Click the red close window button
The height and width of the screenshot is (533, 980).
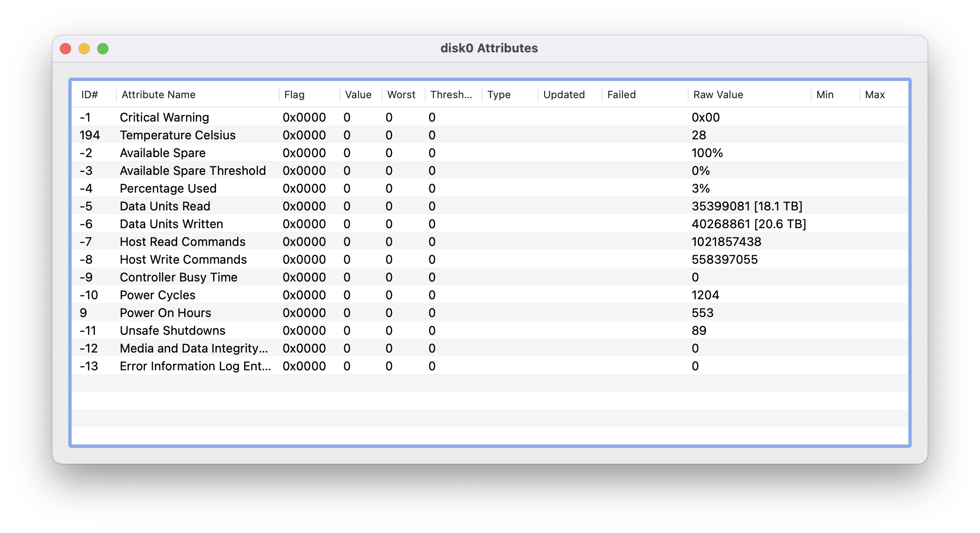coord(65,49)
